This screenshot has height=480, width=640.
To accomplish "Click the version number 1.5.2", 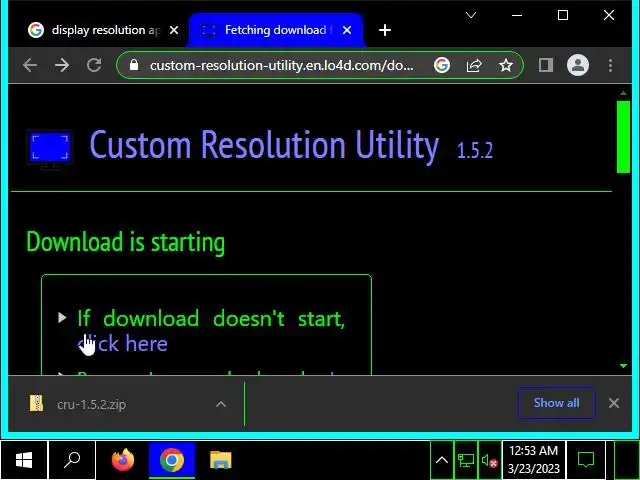I will tap(475, 150).
